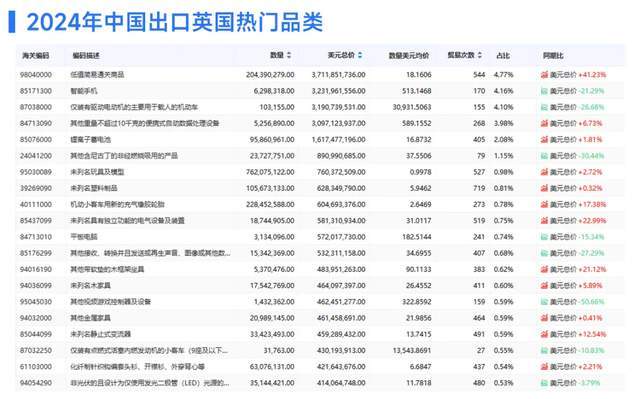This screenshot has width=640, height=399.
Task: Select customs code 24041200
Action: 36,156
